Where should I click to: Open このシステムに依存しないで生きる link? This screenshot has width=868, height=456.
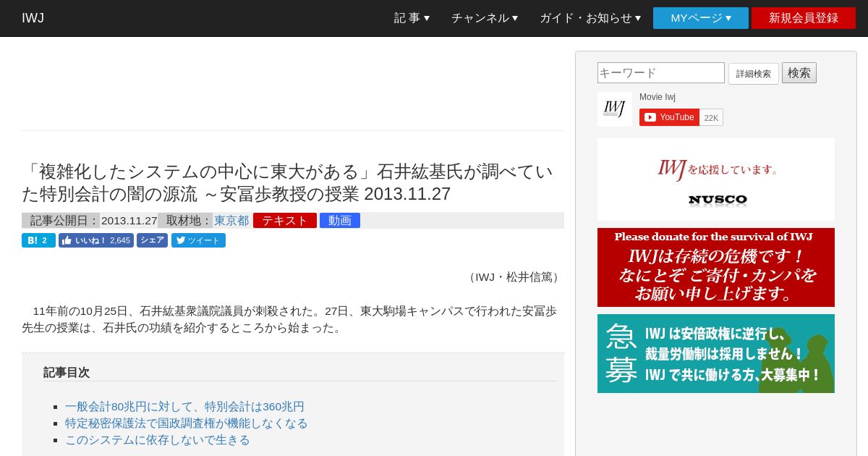click(158, 439)
